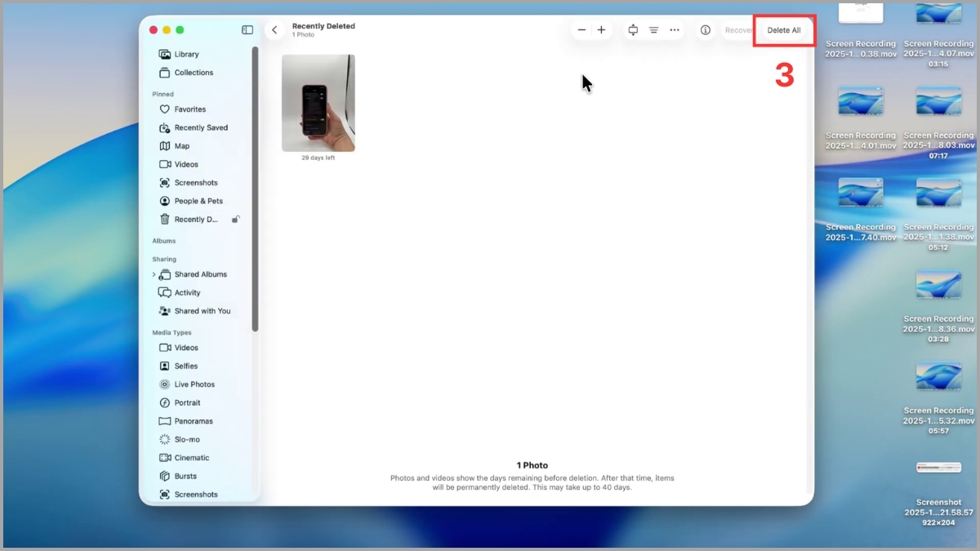This screenshot has height=551, width=980.
Task: Select the phone photo thumbnail
Action: (318, 103)
